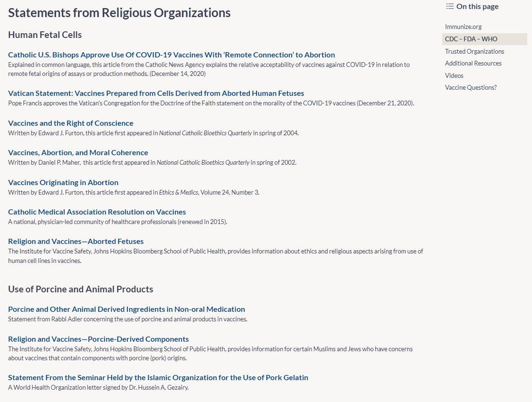Image resolution: width=532 pixels, height=402 pixels.
Task: Go to Trusted Organizations in page navigation
Action: (x=475, y=51)
